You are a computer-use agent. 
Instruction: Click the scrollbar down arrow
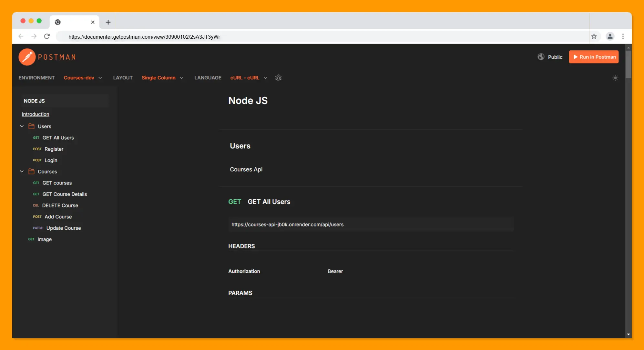point(628,335)
